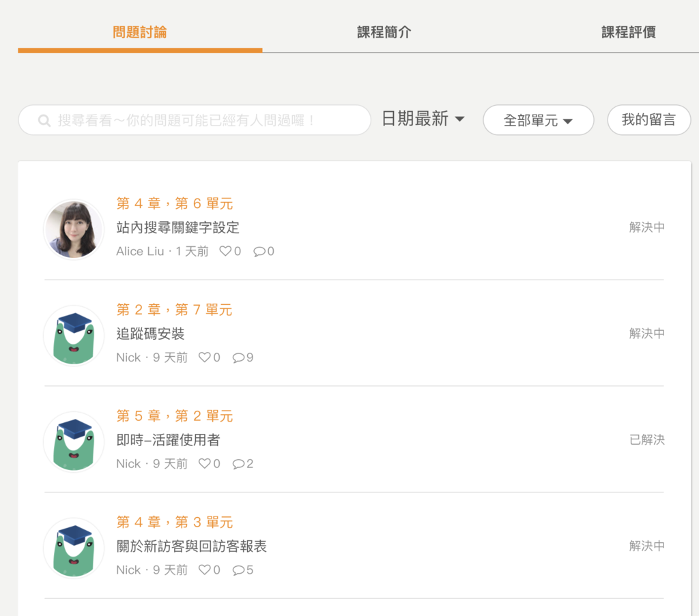Select the 問題討論 tab
This screenshot has width=699, height=616.
tap(140, 32)
